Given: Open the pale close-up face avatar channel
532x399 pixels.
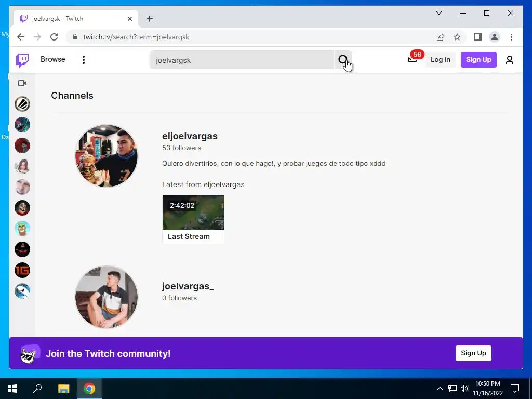Looking at the screenshot, I should point(22,187).
